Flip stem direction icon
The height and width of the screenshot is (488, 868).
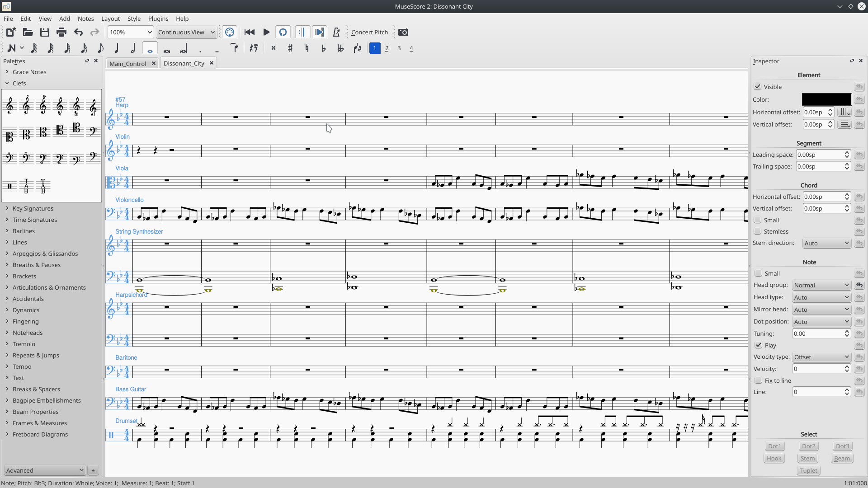point(358,48)
